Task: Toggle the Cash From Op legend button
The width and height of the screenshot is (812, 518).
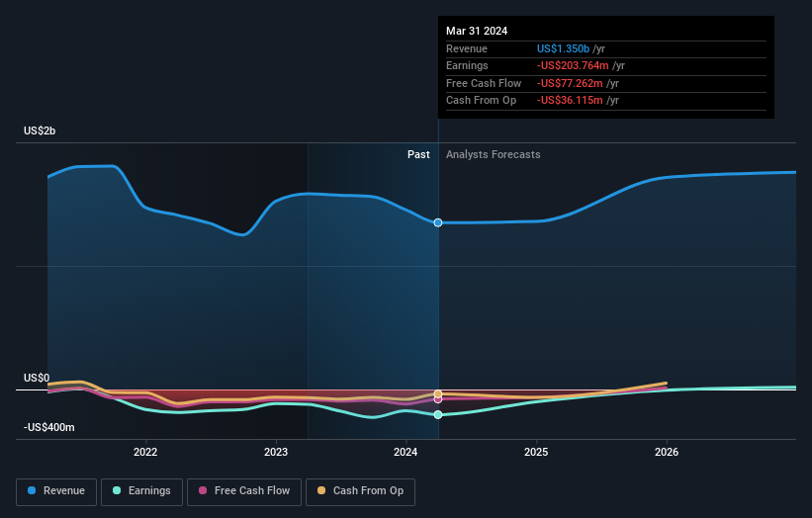Action: (x=360, y=491)
